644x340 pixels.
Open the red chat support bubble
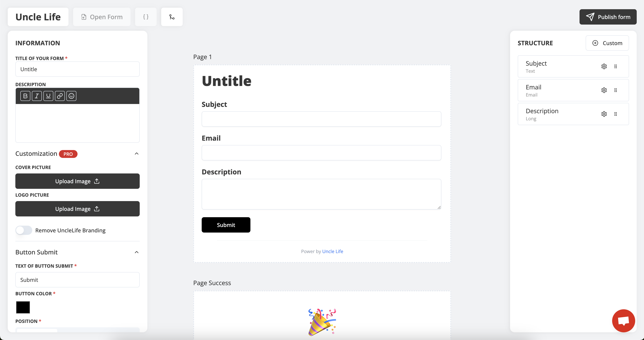(x=623, y=321)
